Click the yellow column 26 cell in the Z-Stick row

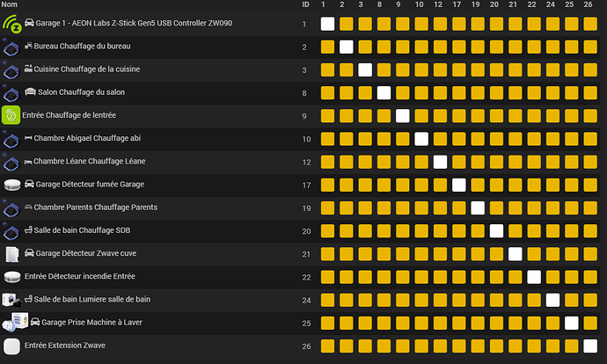pyautogui.click(x=589, y=24)
